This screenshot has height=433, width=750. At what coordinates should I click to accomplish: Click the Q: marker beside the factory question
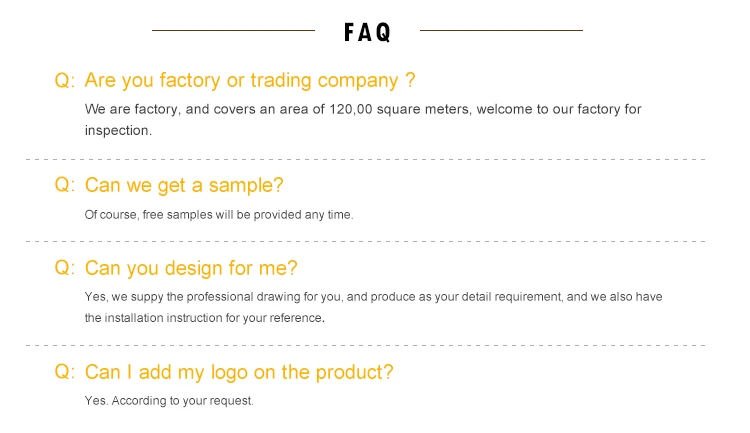coord(65,81)
